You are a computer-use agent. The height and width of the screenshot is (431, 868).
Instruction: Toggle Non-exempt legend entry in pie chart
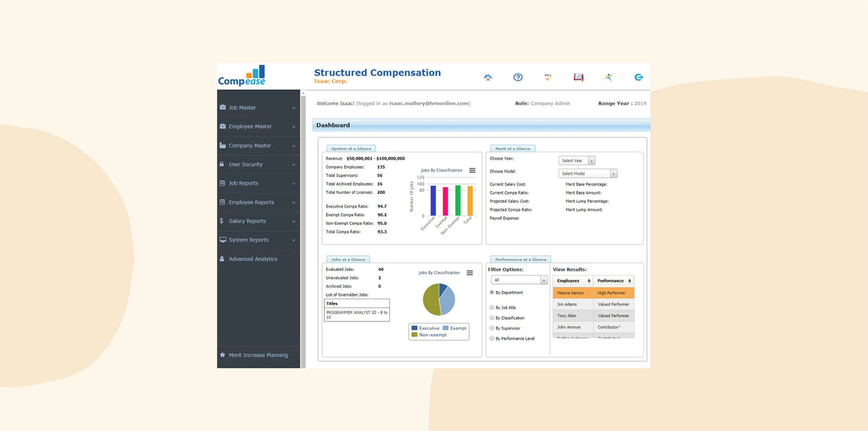click(x=429, y=335)
